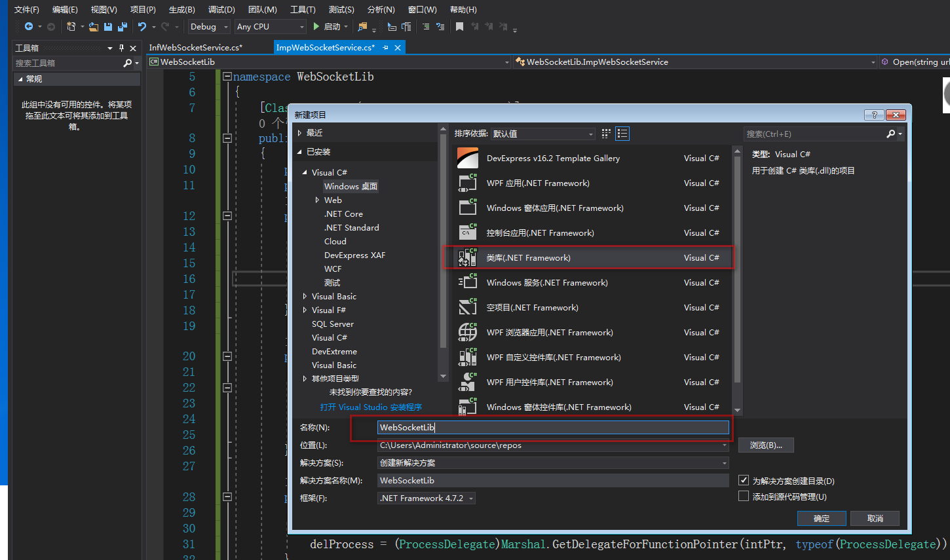Switch to medium icons list view in dialog

[622, 134]
